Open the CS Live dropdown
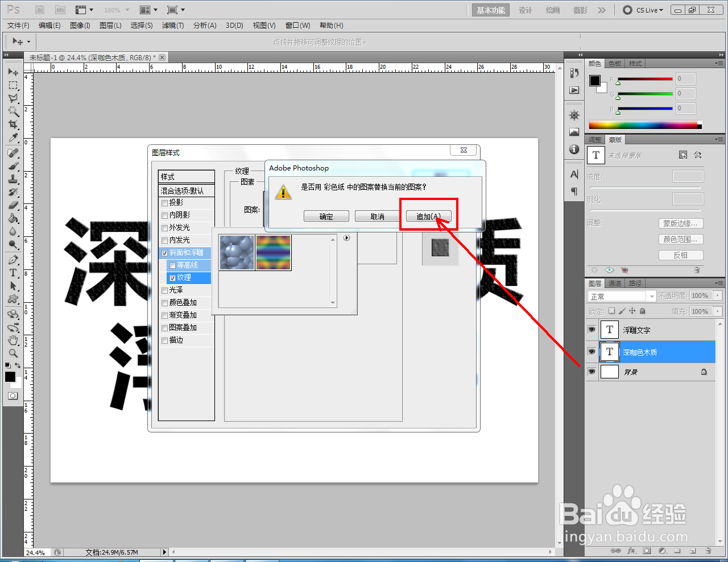Image resolution: width=728 pixels, height=562 pixels. coord(643,10)
